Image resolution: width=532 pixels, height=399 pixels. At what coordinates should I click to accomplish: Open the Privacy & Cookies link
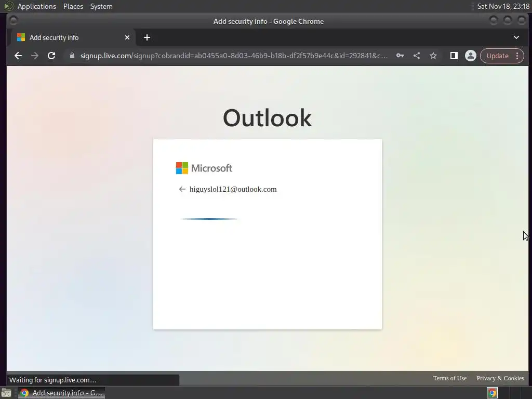pos(500,378)
